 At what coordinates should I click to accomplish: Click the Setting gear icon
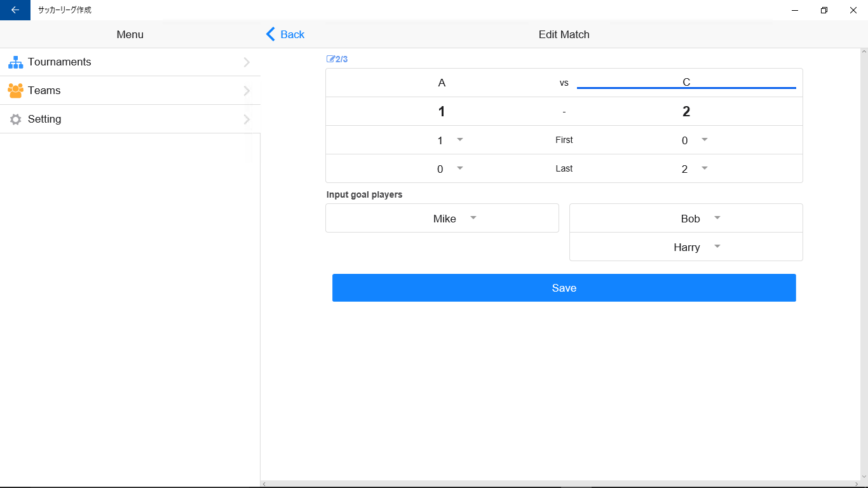tap(15, 119)
